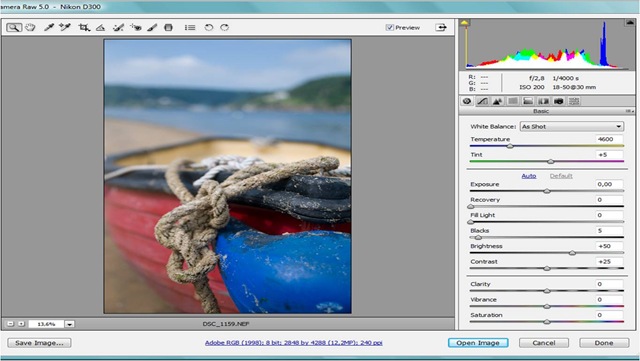Choose the Color Sampler tool
The width and height of the screenshot is (640, 361).
pyautogui.click(x=65, y=27)
